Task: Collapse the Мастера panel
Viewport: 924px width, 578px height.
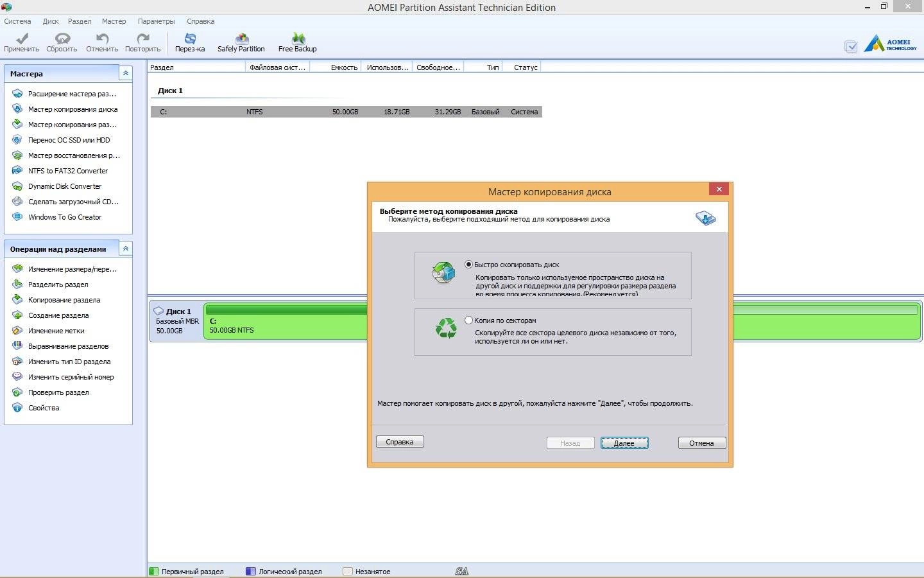Action: [126, 73]
